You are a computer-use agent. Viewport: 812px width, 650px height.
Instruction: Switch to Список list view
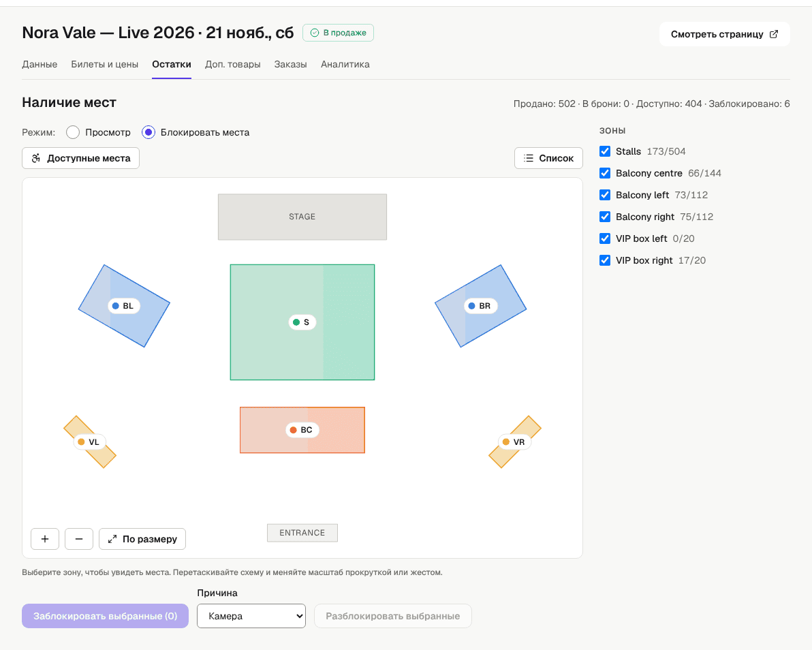[x=548, y=158]
